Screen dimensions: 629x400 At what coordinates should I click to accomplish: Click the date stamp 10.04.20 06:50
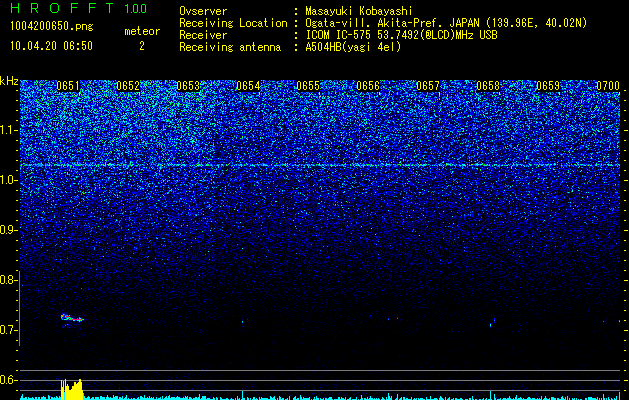[x=51, y=46]
